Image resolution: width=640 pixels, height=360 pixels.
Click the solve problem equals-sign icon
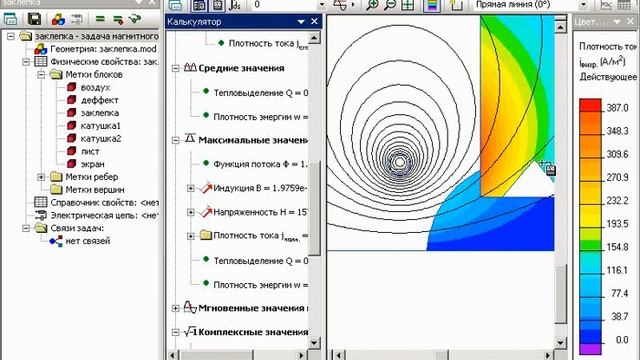[x=100, y=19]
